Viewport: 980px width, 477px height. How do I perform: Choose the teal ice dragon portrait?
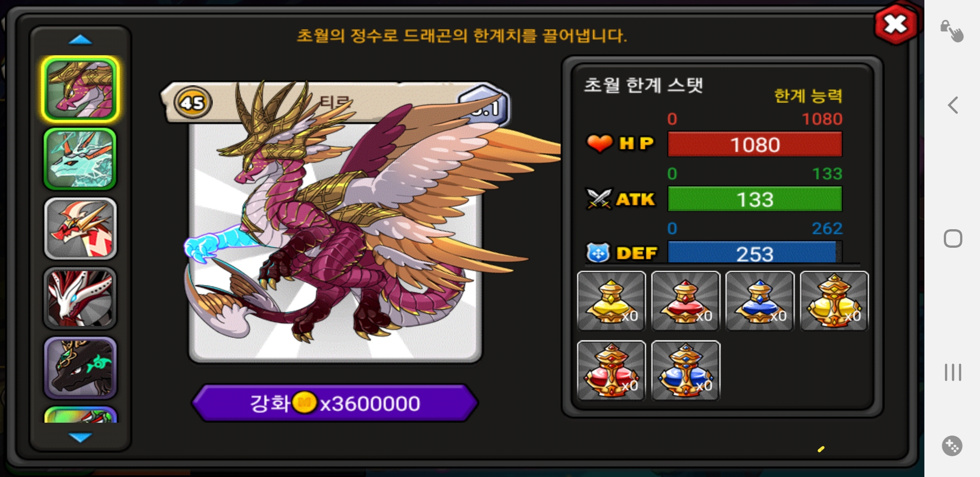[80, 159]
